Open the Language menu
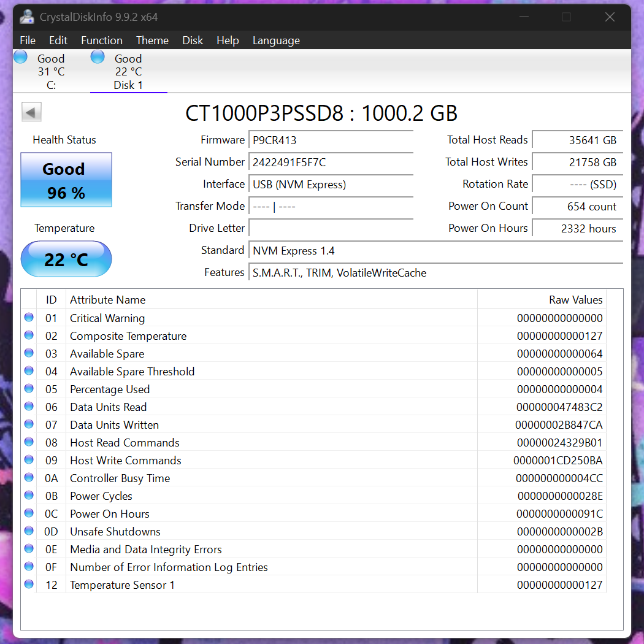Viewport: 644px width, 644px height. (276, 40)
